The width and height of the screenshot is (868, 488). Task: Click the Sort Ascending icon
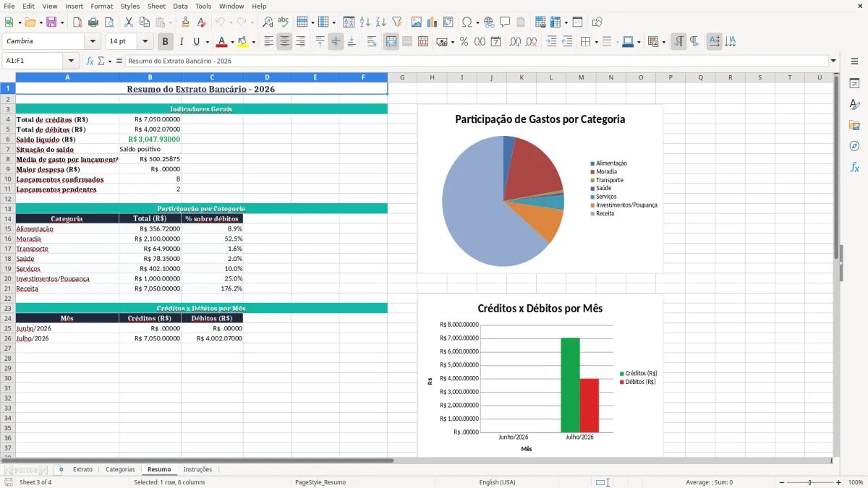tap(365, 22)
